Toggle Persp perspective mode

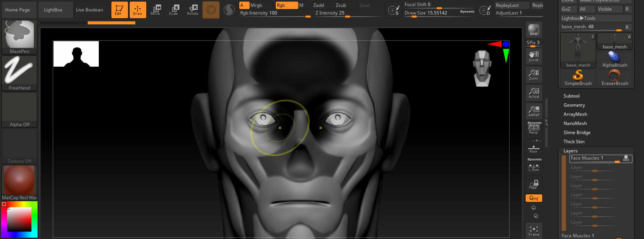[533, 128]
